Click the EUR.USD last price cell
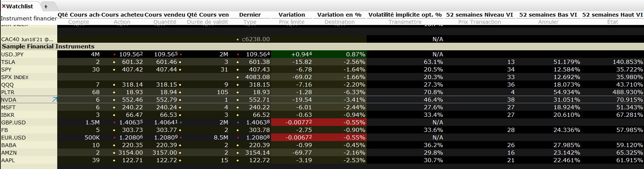The image size is (644, 169). pyautogui.click(x=258, y=138)
